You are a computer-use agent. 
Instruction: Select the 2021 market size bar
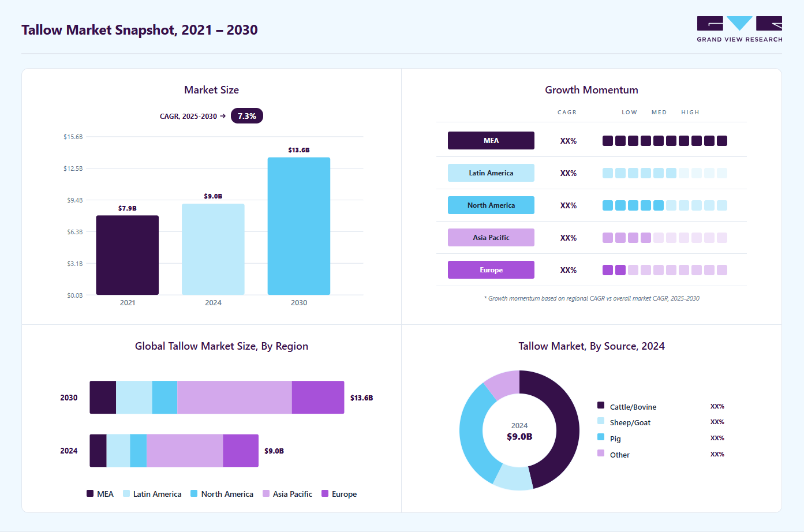128,255
